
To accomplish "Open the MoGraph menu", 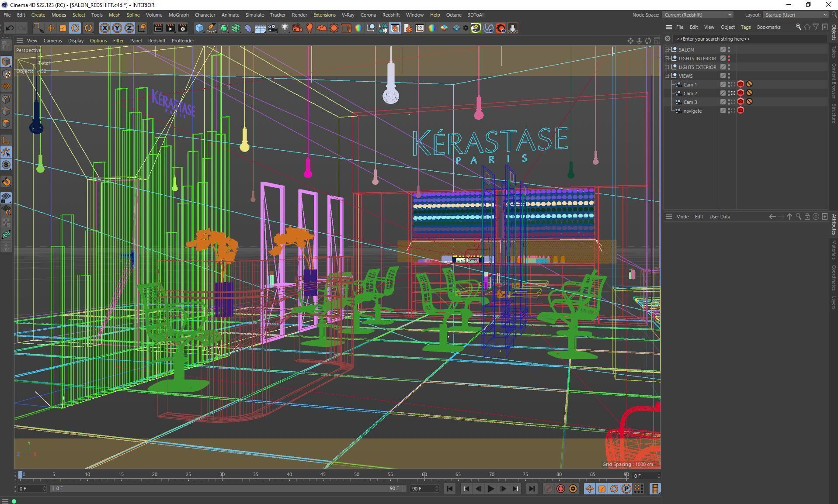I will (178, 15).
